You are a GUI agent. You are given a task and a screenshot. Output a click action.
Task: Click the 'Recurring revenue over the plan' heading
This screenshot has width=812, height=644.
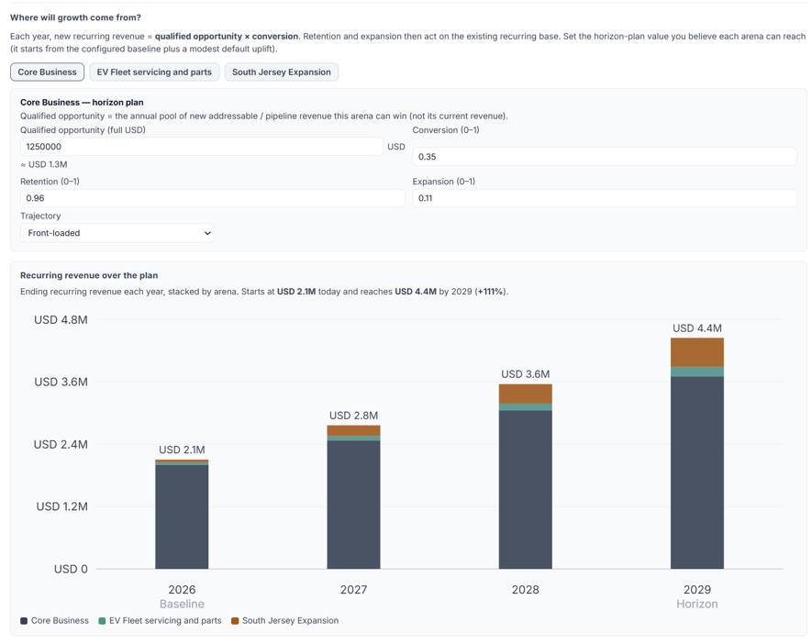tap(89, 275)
